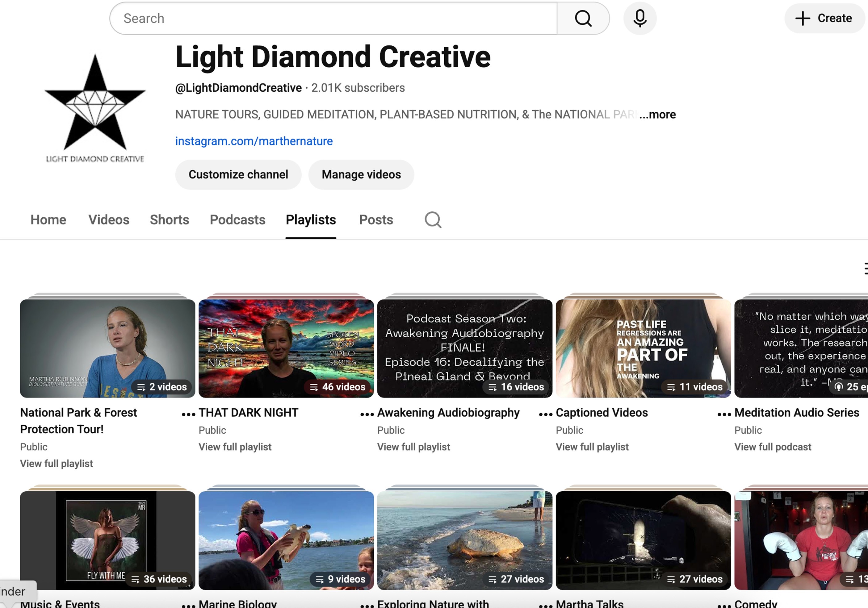The image size is (868, 608).
Task: Click Manage videos button
Action: 361,175
